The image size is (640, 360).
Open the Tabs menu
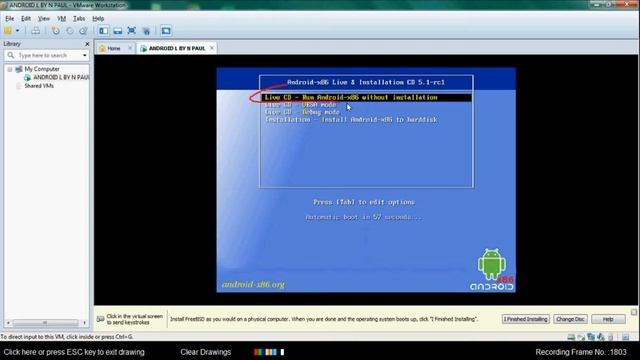(x=79, y=18)
